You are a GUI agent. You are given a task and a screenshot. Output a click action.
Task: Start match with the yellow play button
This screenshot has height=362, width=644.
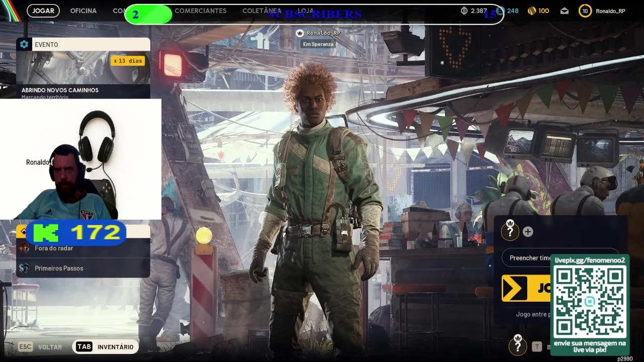(526, 289)
